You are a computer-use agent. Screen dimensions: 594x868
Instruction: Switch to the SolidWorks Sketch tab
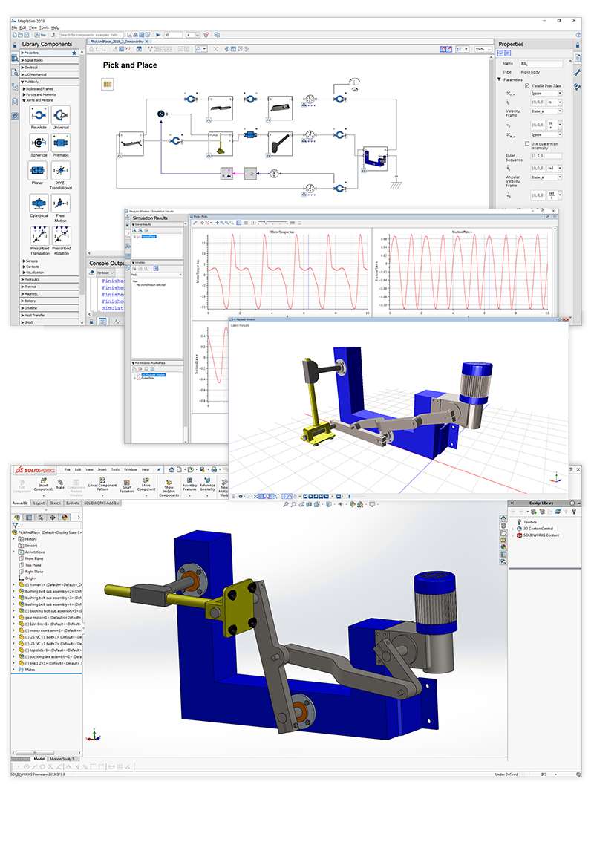click(56, 503)
